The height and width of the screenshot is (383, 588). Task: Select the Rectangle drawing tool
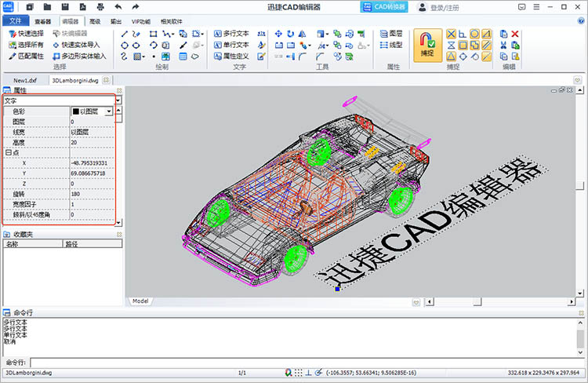point(153,35)
